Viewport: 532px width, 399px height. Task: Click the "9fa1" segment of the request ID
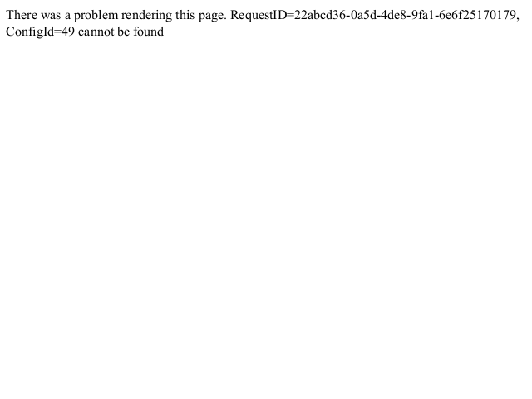click(422, 15)
